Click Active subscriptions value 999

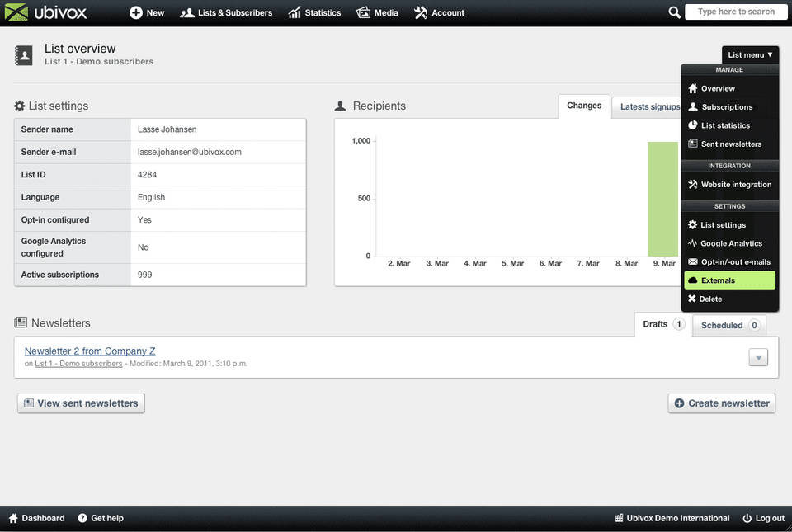[x=144, y=275]
